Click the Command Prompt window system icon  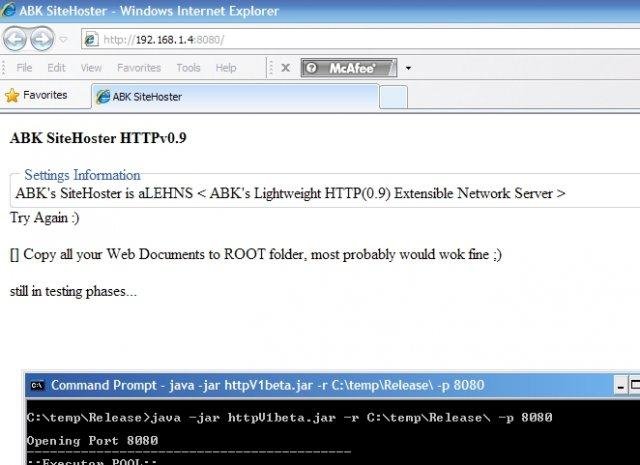click(x=37, y=385)
